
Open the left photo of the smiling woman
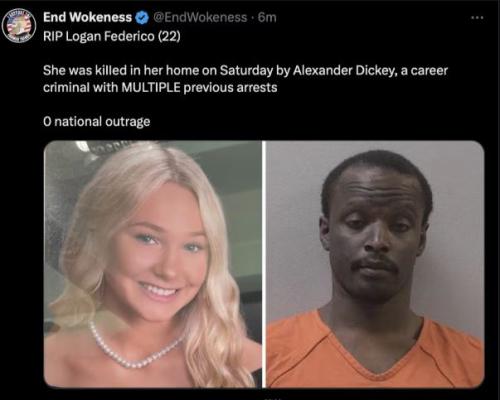pos(153,264)
